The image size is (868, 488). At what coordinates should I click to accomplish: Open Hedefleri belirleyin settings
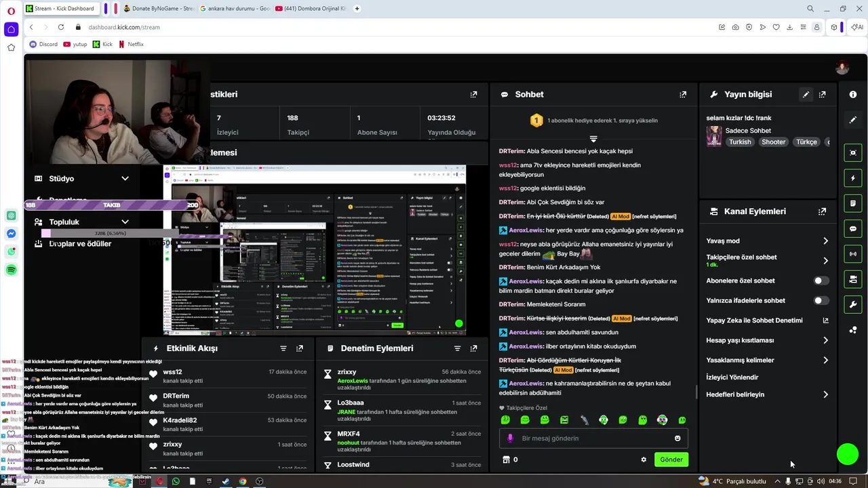click(767, 394)
